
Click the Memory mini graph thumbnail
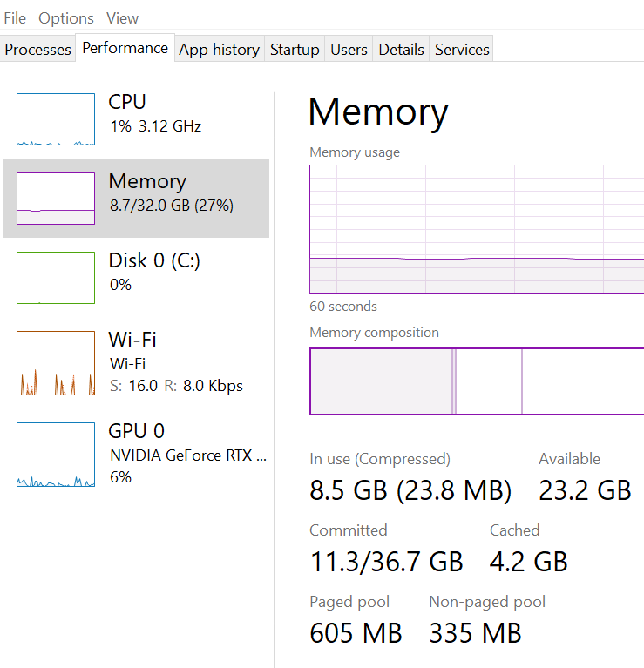(x=56, y=199)
